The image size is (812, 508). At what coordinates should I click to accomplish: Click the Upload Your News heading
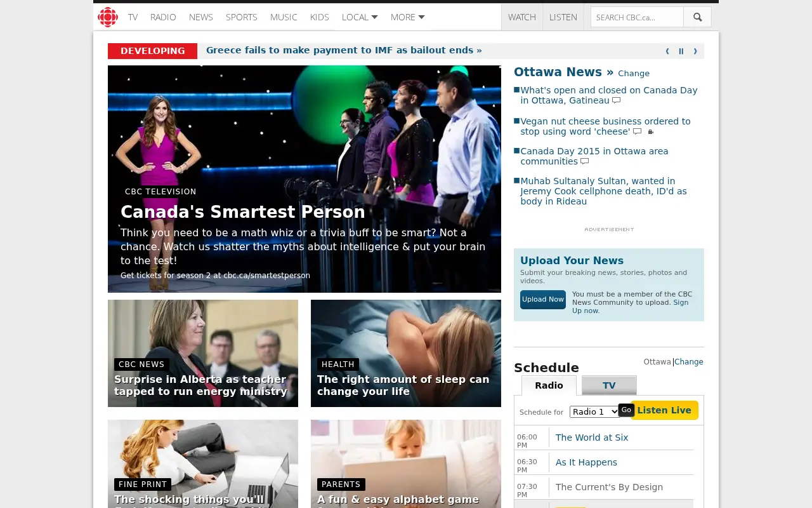click(572, 260)
